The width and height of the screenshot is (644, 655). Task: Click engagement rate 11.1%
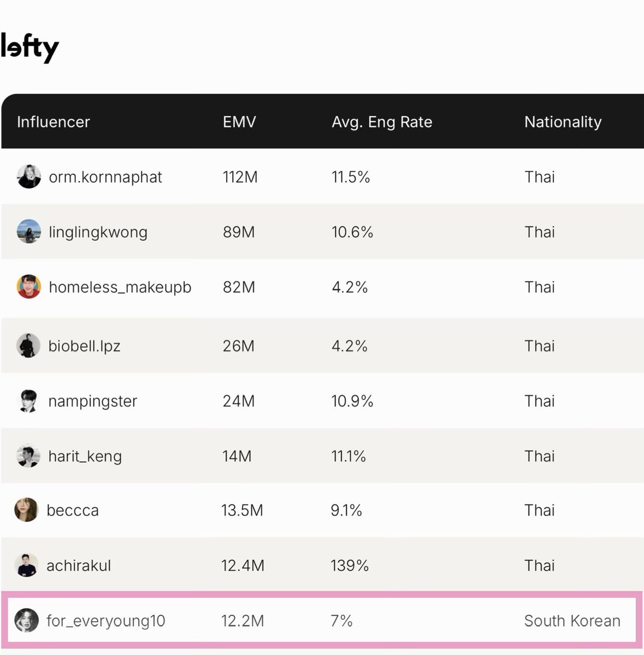click(x=348, y=456)
